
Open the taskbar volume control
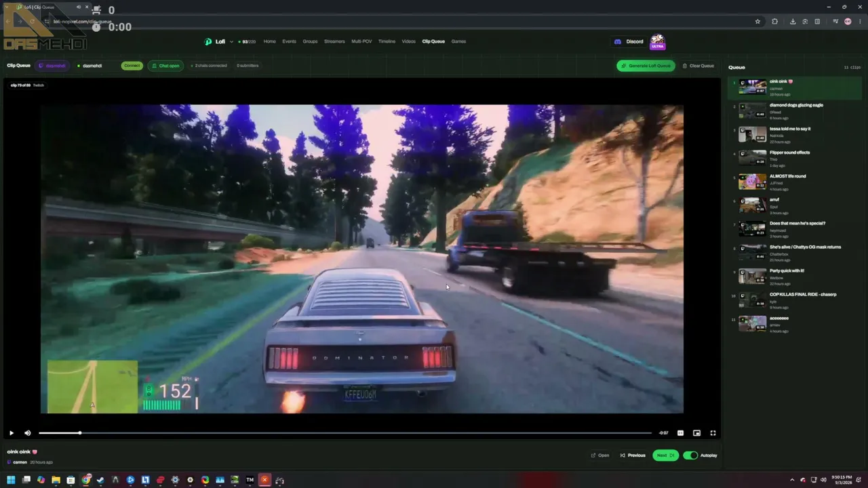coord(824,480)
